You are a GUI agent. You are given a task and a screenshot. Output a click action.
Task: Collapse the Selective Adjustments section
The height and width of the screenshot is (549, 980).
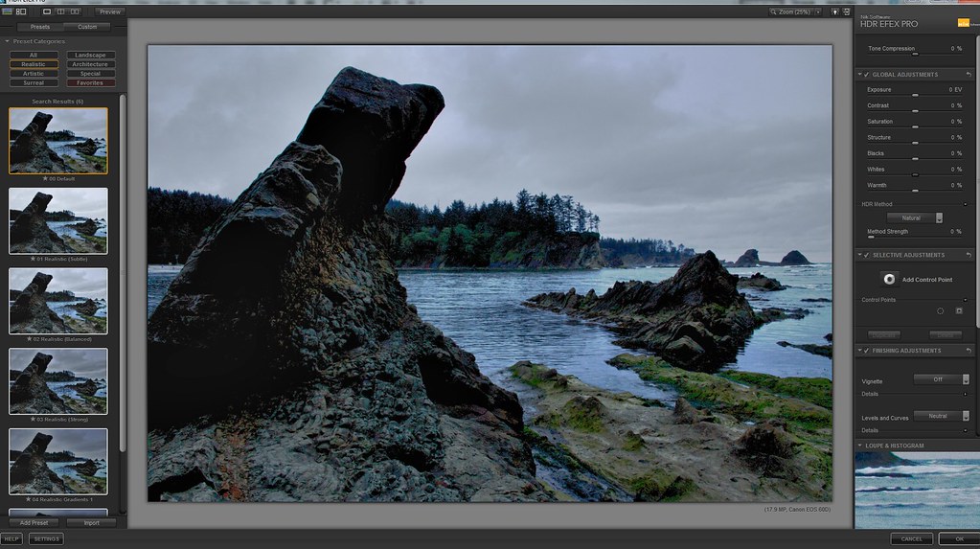[x=860, y=255]
